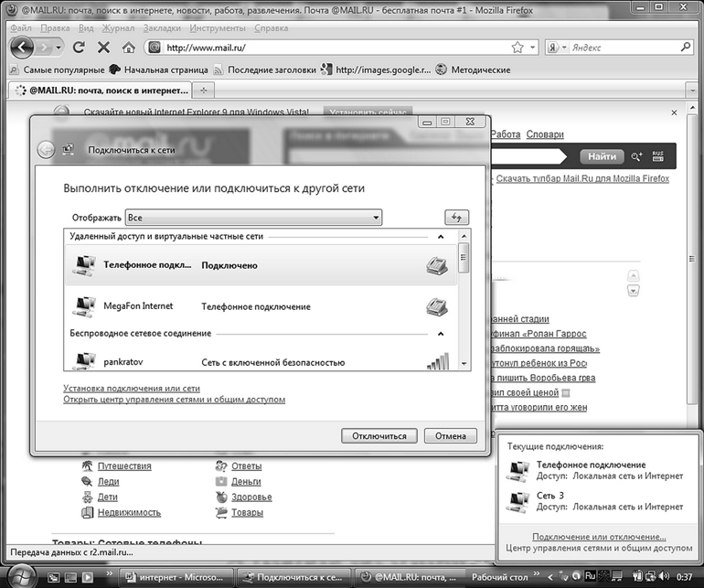Click Путешествия palm icon
Viewport: 704px width, 588px height.
tap(87, 465)
